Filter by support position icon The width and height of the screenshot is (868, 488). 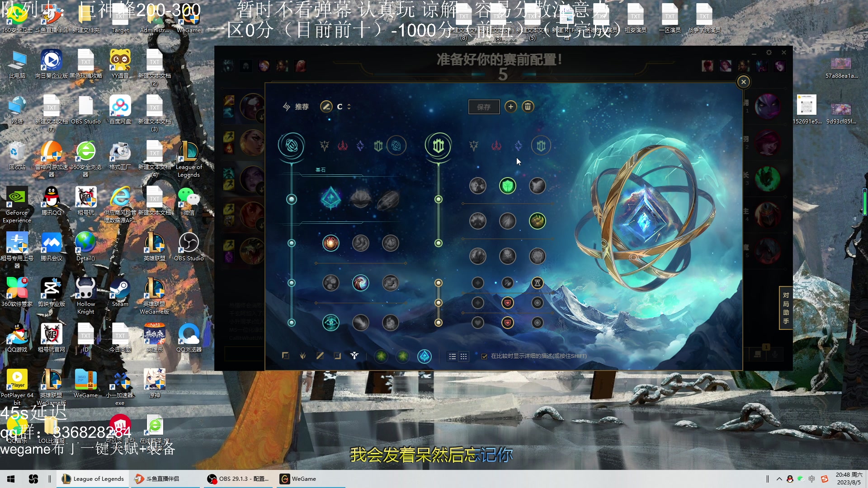coord(354,356)
